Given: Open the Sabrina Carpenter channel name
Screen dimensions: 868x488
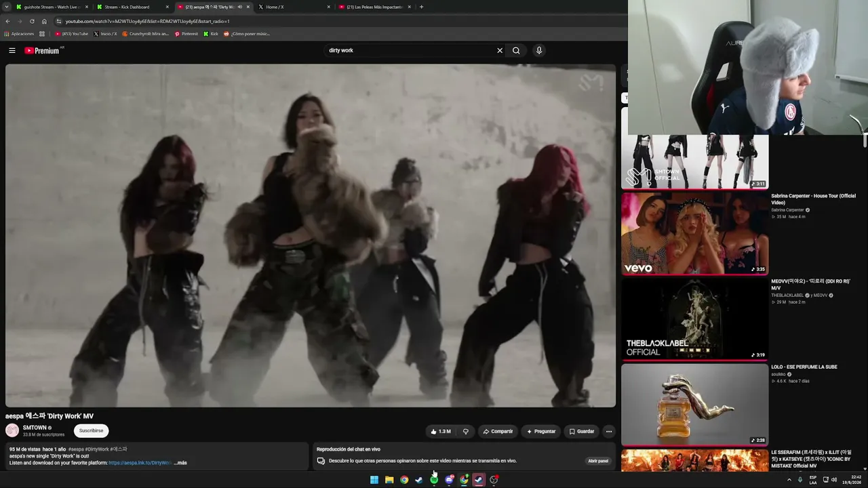Looking at the screenshot, I should [x=787, y=210].
